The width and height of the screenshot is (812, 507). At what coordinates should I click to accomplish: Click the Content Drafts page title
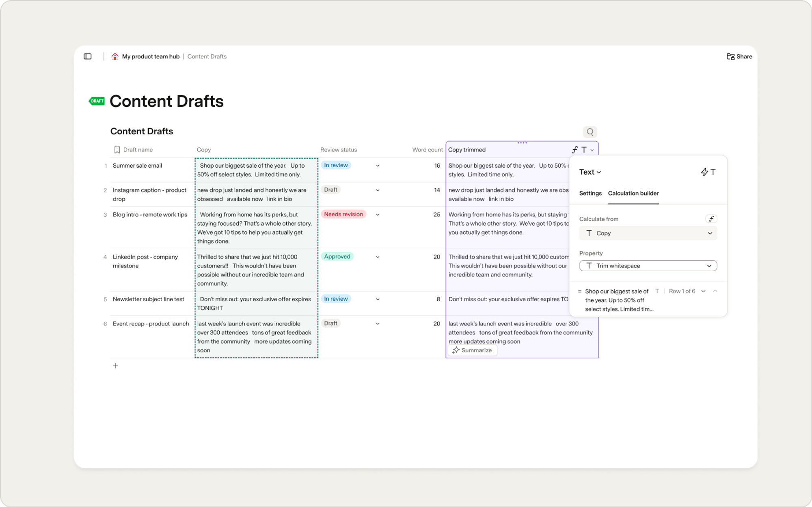(166, 101)
